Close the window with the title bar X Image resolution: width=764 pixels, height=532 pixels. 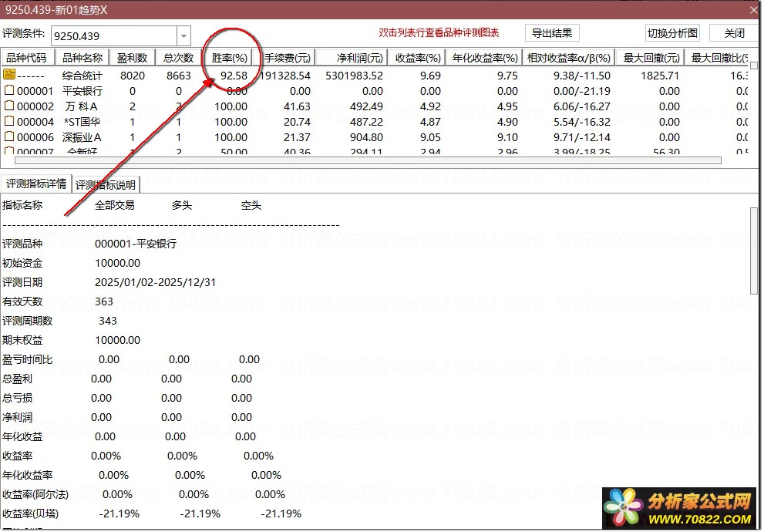(754, 10)
